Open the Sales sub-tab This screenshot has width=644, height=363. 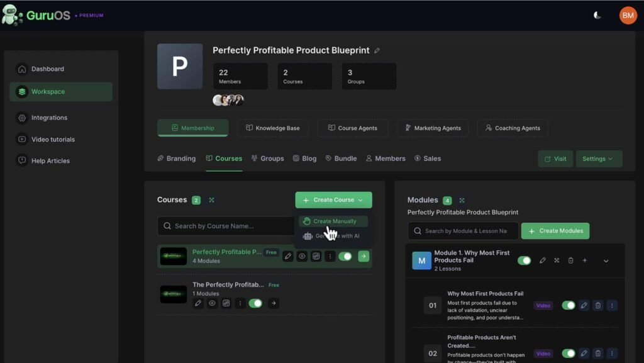point(428,159)
